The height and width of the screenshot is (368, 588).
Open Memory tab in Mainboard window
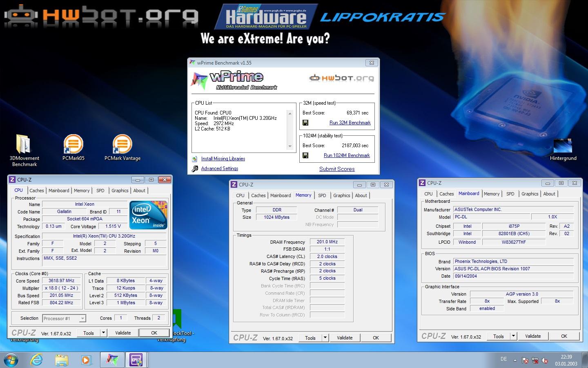click(492, 194)
